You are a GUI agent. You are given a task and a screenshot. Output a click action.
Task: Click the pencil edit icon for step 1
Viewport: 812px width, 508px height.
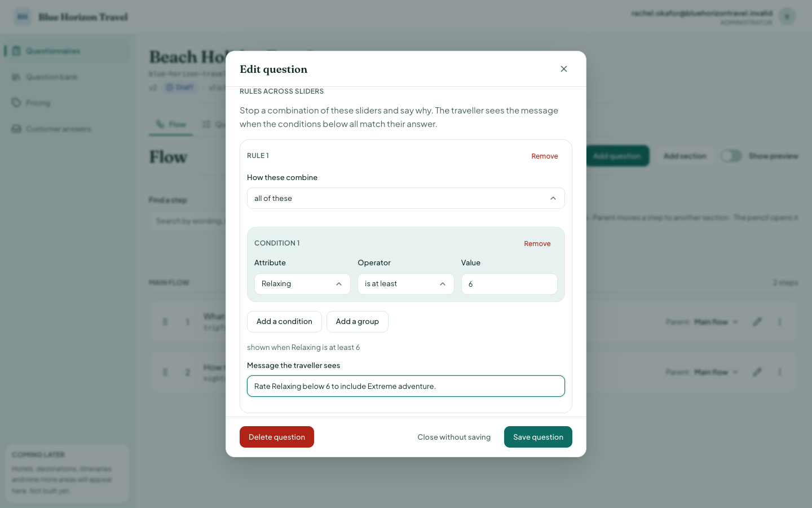(x=757, y=322)
